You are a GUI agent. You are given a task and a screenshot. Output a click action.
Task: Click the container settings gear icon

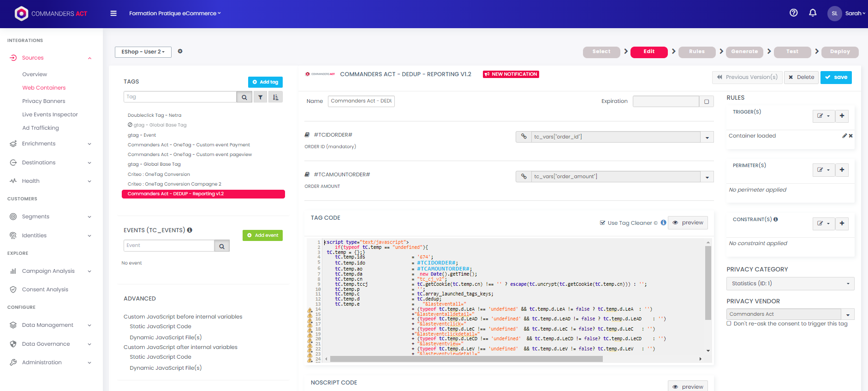click(x=180, y=51)
